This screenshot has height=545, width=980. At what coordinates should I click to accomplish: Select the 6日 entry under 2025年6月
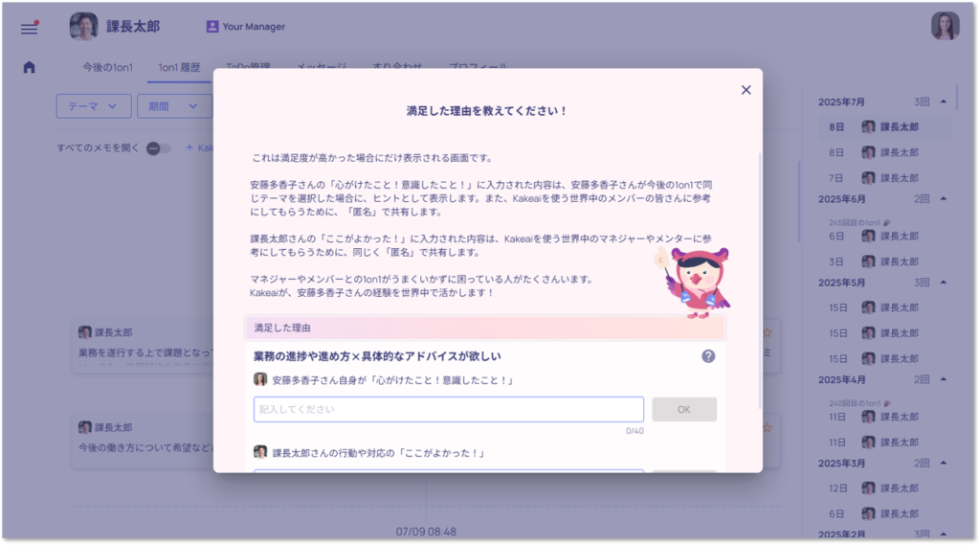coord(884,236)
